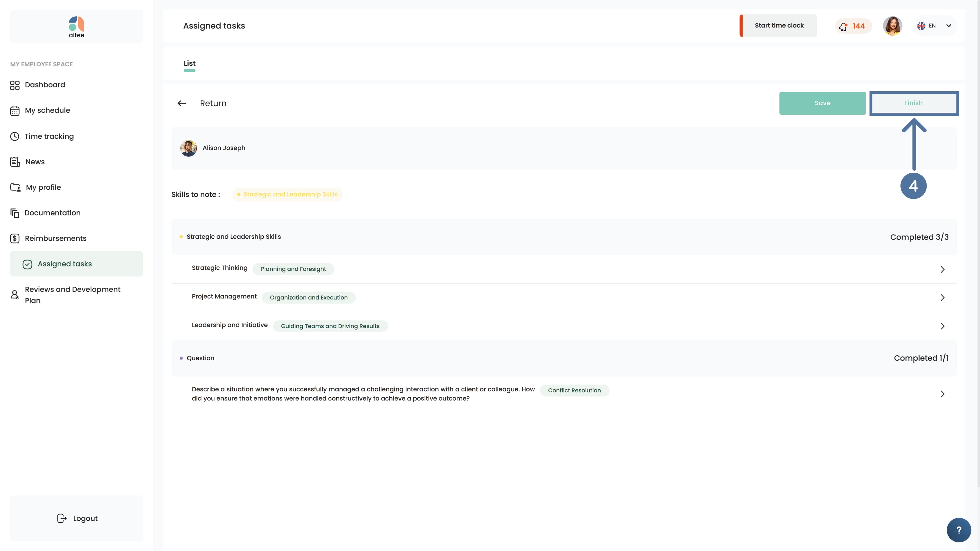Image resolution: width=980 pixels, height=551 pixels.
Task: Click the Leadership and Initiative label
Action: 230,325
